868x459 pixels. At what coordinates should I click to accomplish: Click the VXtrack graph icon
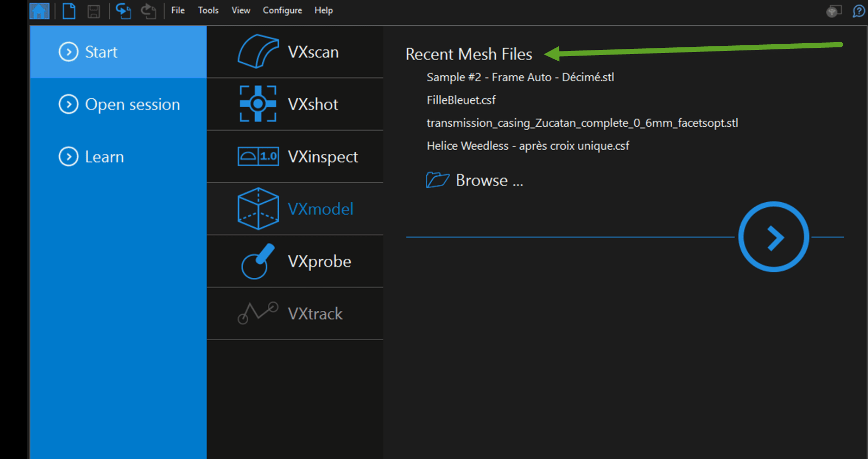click(x=258, y=313)
